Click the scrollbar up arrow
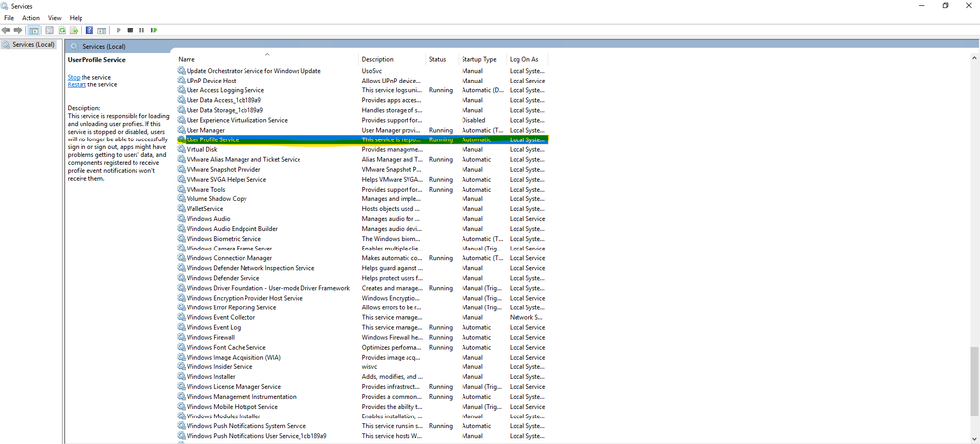Image resolution: width=980 pixels, height=444 pixels. (975, 57)
